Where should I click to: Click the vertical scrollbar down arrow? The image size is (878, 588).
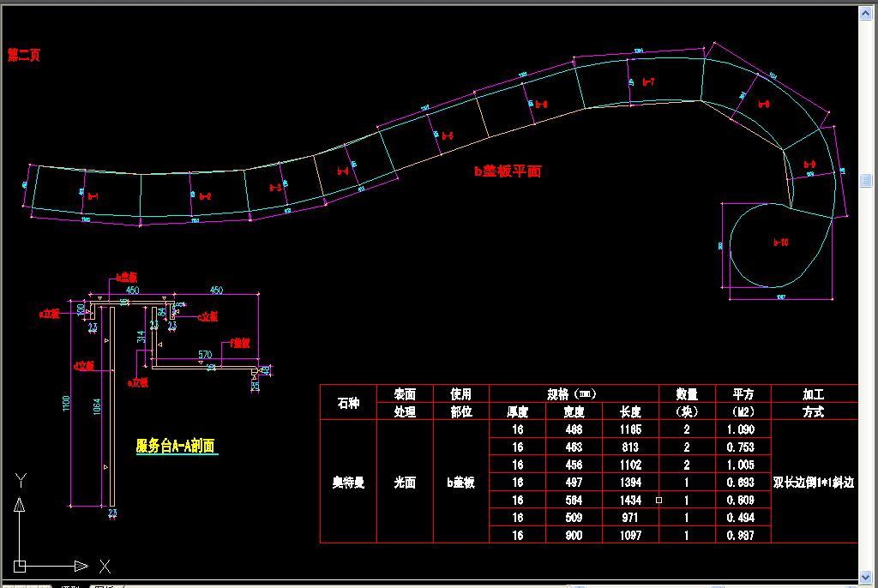[x=865, y=577]
